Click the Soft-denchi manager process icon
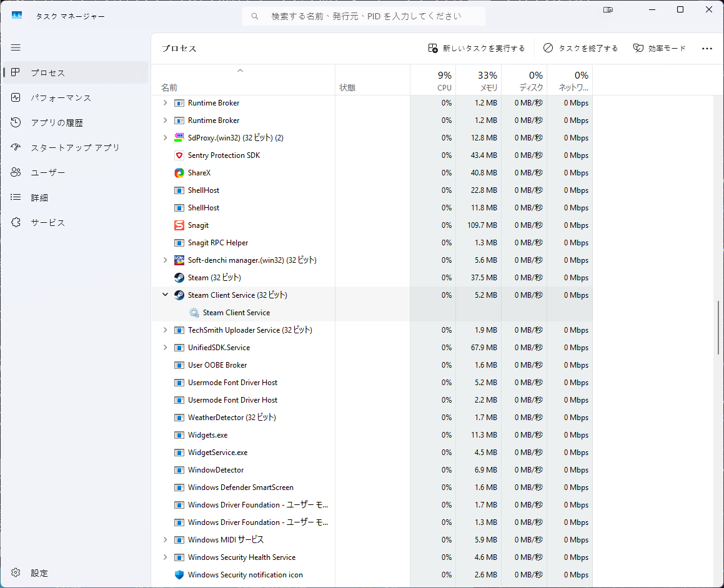Screen dimensions: 724x588 (179, 260)
